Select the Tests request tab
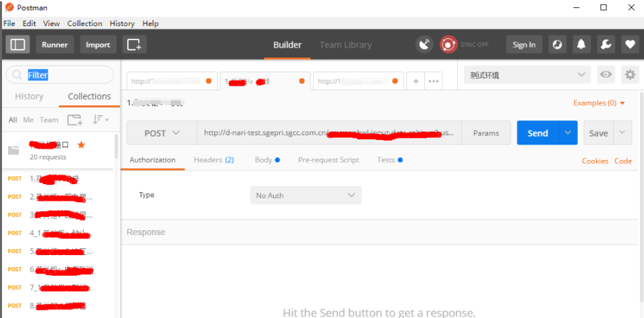 coord(390,160)
